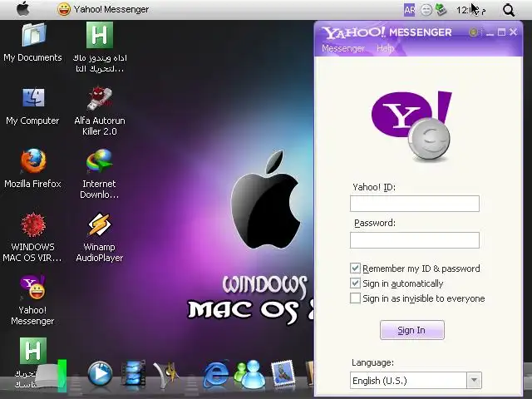This screenshot has height=399, width=532.
Task: Expand the Language dropdown arrow
Action: (474, 381)
